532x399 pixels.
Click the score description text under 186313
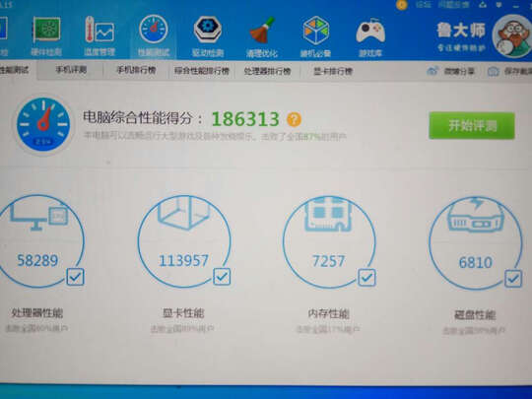click(x=215, y=137)
